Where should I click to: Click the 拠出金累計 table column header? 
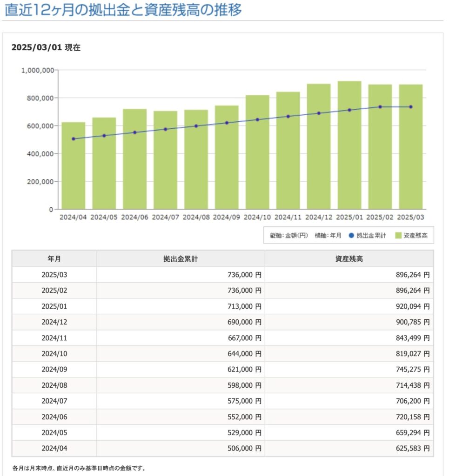(181, 259)
